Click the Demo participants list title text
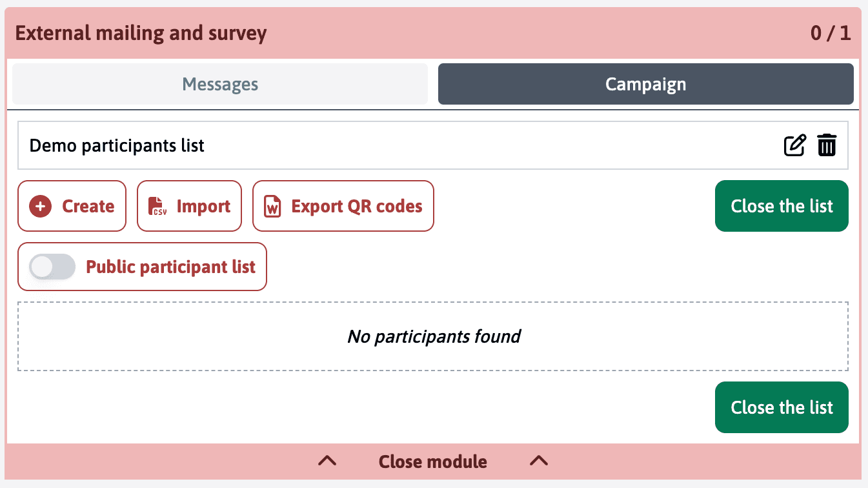The image size is (868, 488). click(117, 146)
